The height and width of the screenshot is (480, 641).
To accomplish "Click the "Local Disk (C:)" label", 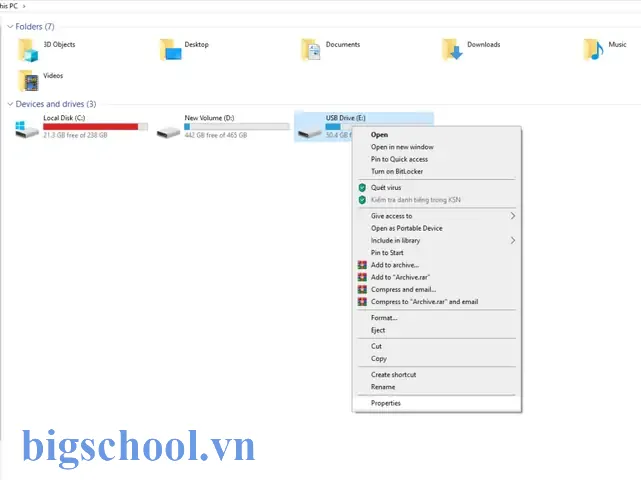I will [x=64, y=118].
